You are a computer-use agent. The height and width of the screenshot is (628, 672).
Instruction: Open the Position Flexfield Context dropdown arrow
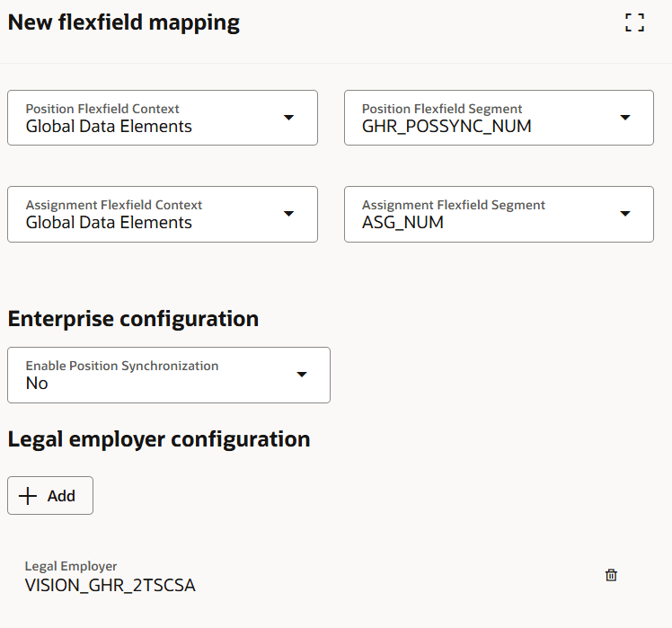click(x=288, y=118)
